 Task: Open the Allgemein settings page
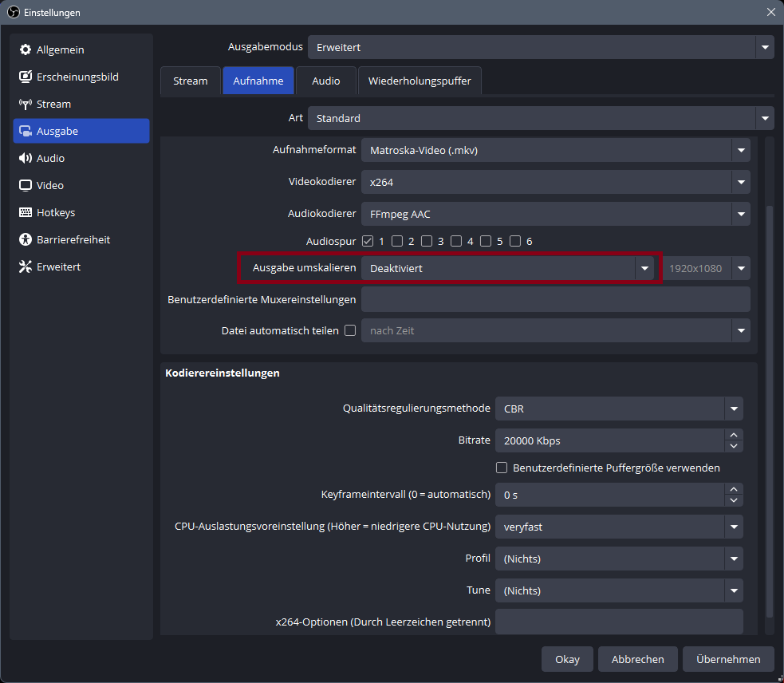pyautogui.click(x=81, y=49)
